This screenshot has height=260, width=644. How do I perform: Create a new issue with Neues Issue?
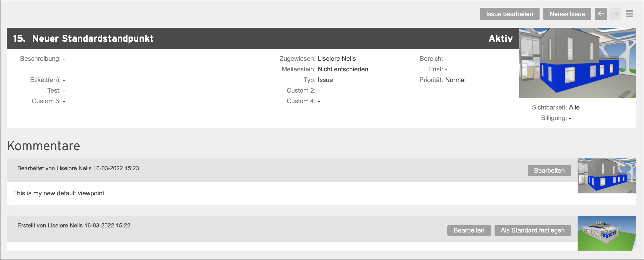coord(567,14)
